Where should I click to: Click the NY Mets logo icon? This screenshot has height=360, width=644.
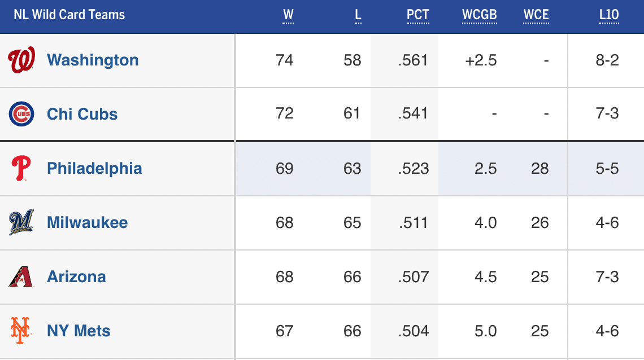click(x=20, y=331)
